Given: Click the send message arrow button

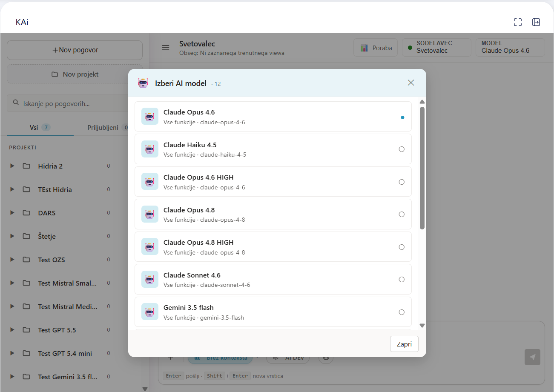Looking at the screenshot, I should point(532,357).
